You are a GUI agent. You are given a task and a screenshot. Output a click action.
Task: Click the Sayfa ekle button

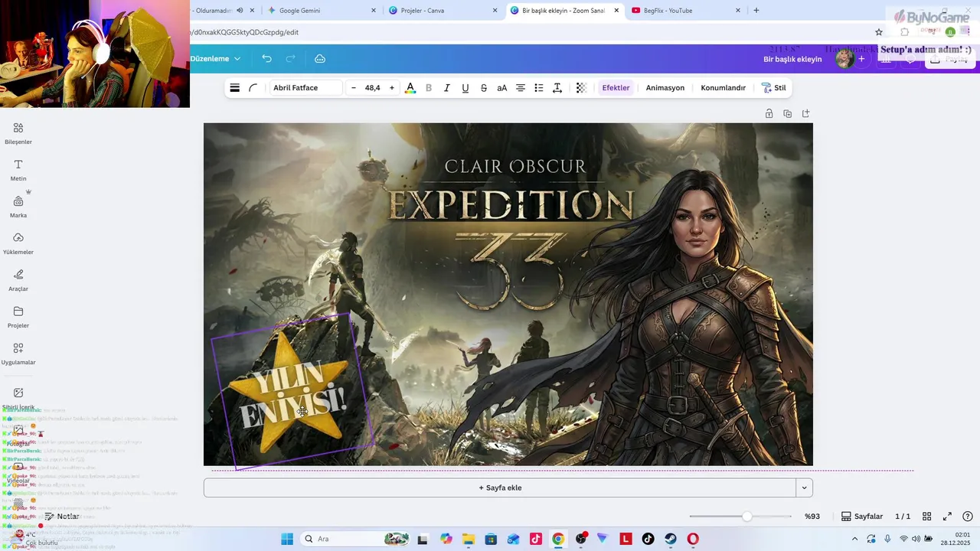500,487
